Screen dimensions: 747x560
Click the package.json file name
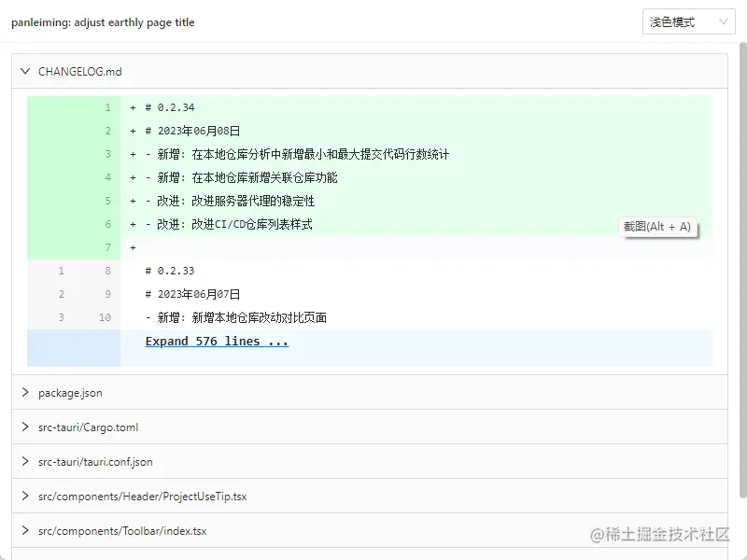click(71, 393)
